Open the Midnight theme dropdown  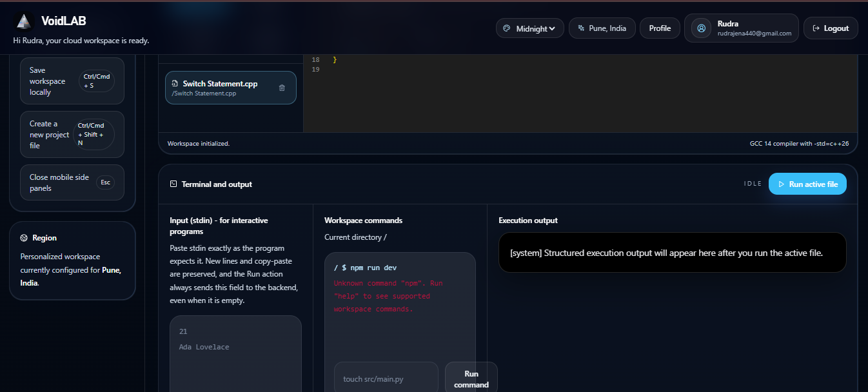tap(530, 28)
